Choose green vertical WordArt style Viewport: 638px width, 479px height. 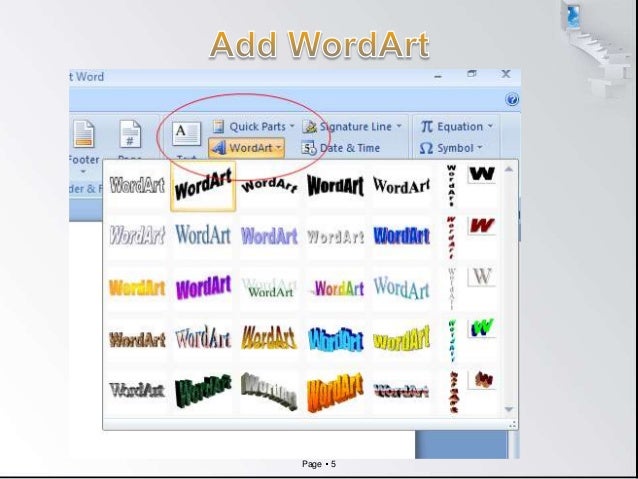pyautogui.click(x=451, y=341)
